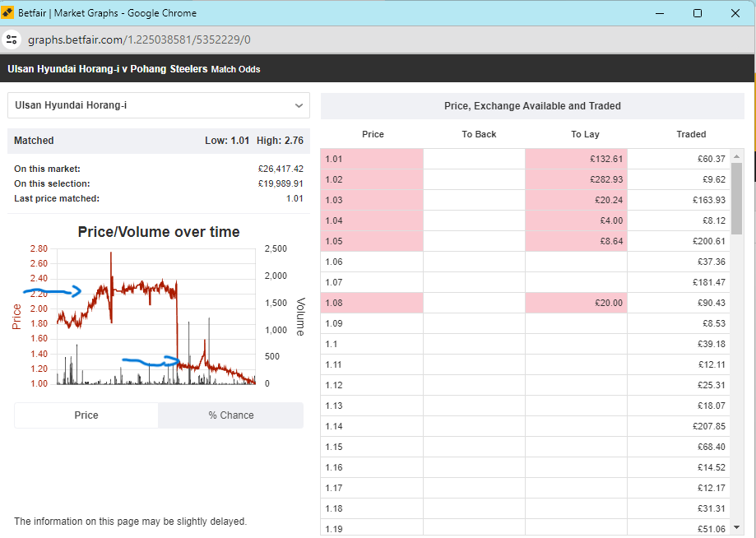The height and width of the screenshot is (538, 756).
Task: Switch to the Price graph tab
Action: coord(86,415)
